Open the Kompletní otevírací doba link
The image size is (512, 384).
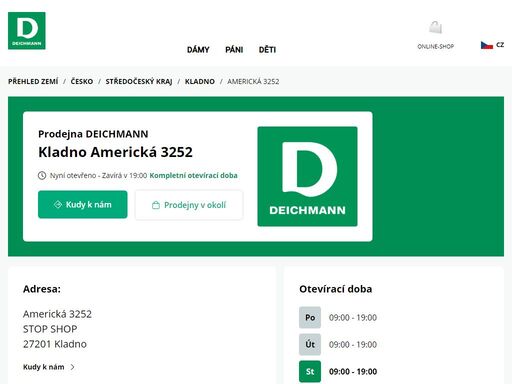point(193,175)
